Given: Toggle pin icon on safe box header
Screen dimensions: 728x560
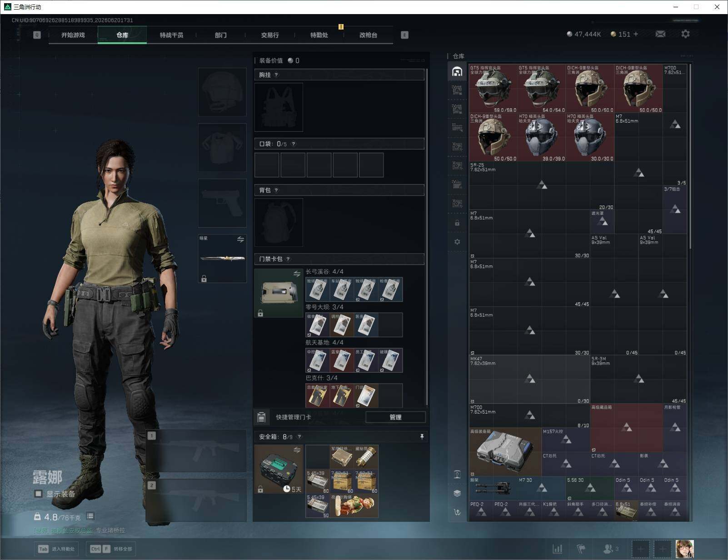Looking at the screenshot, I should tap(422, 437).
